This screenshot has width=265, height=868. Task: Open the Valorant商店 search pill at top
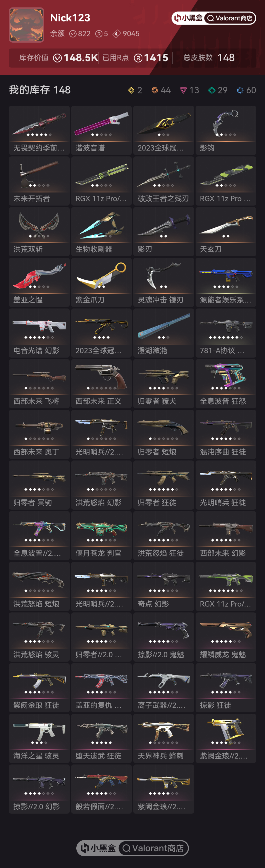pyautogui.click(x=229, y=18)
